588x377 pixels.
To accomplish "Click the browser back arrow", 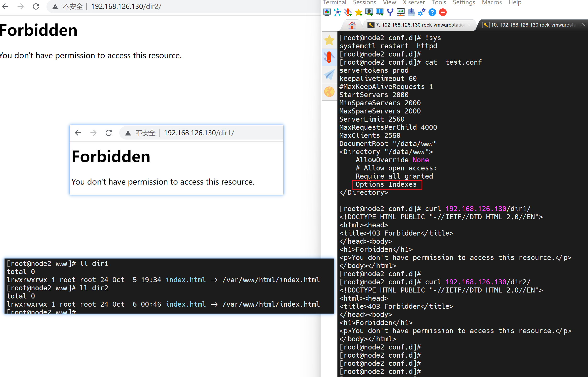I will click(5, 6).
